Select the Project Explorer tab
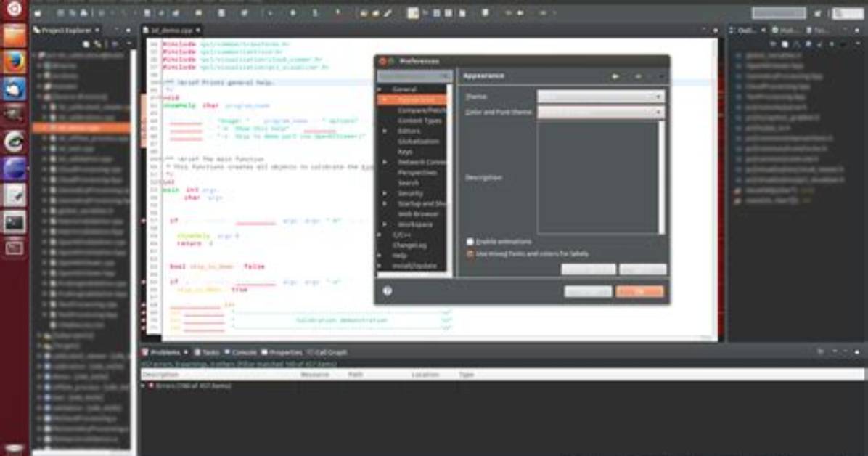The image size is (868, 456). coord(66,30)
